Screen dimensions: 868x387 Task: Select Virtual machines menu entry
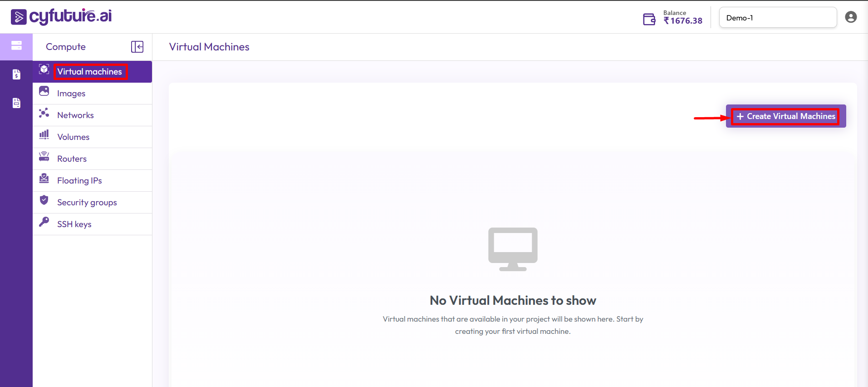(89, 72)
